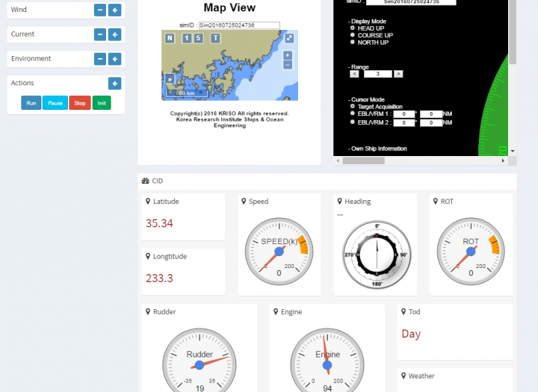Choose NORTH UP display mode
The image size is (538, 392).
tap(353, 43)
